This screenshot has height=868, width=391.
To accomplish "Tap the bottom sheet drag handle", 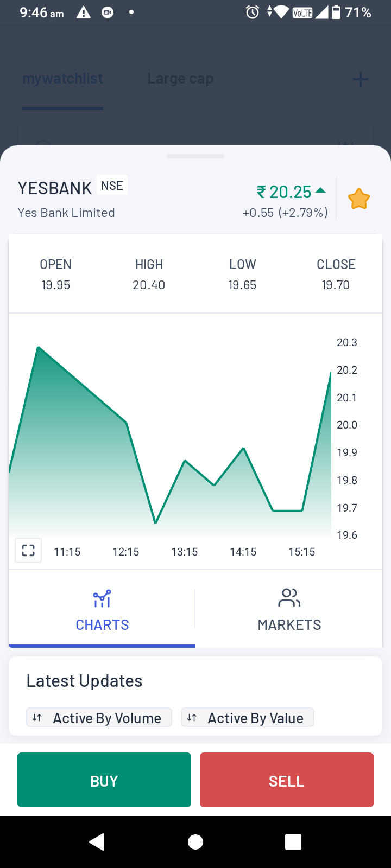I will click(x=195, y=156).
